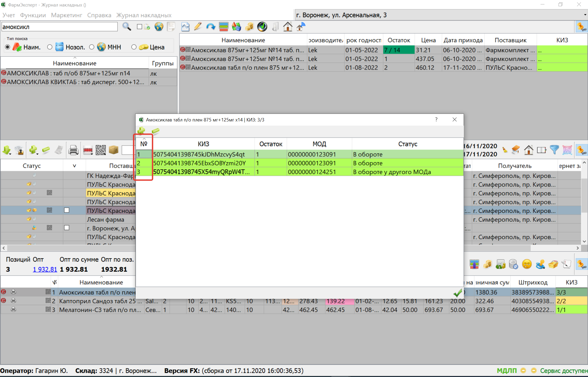Image resolution: width=588 pixels, height=377 pixels.
Task: Click into the амоксикл search field
Action: coord(59,27)
